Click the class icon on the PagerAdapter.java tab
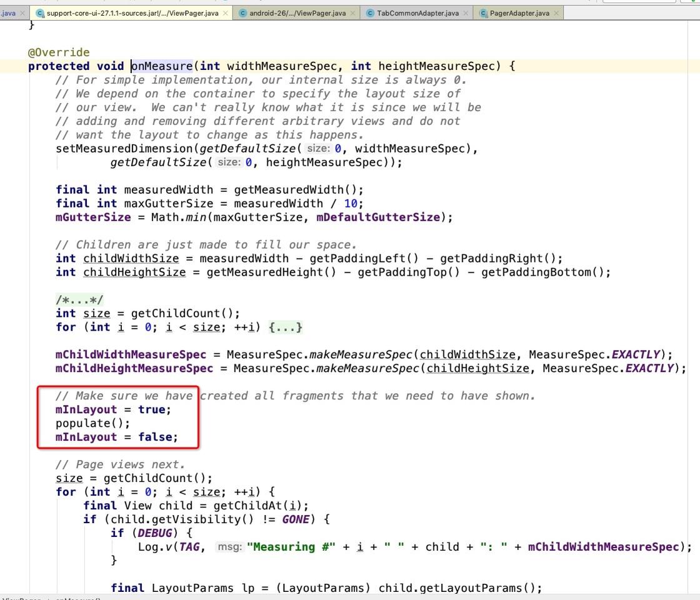 click(x=483, y=13)
